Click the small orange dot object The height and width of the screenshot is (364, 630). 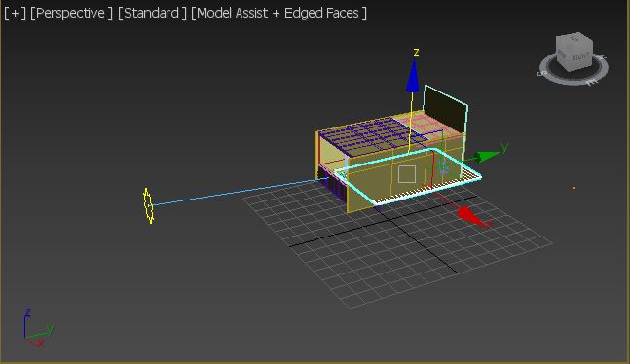click(x=574, y=188)
